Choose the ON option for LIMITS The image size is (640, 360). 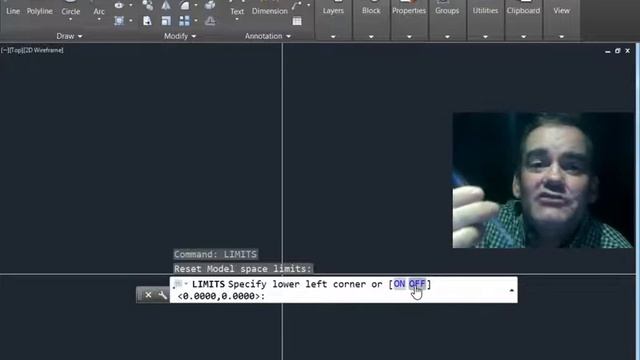399,284
